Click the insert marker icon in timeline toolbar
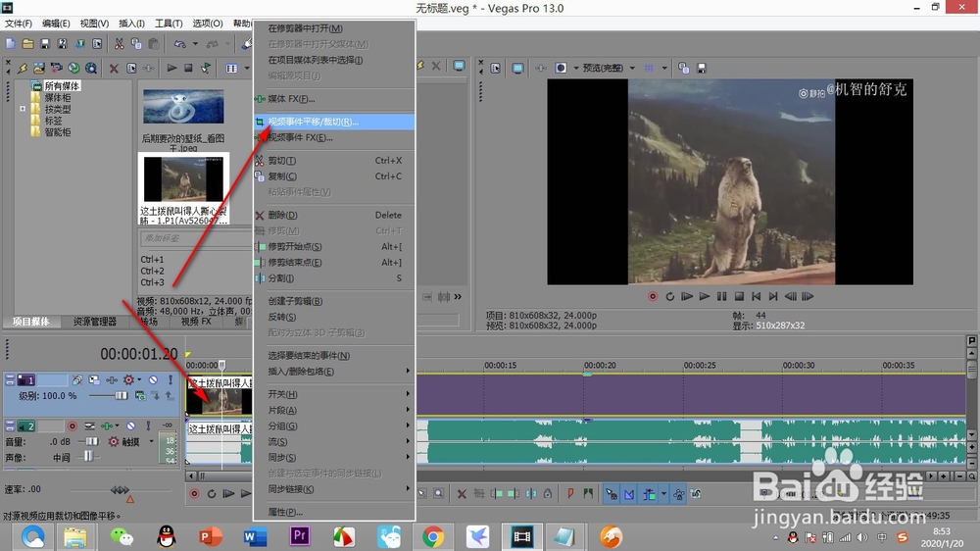The image size is (980, 551). coord(570,494)
